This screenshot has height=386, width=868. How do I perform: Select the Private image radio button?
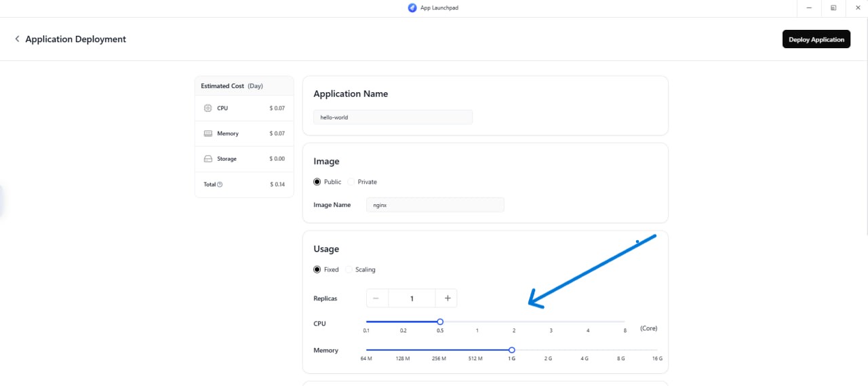(351, 182)
